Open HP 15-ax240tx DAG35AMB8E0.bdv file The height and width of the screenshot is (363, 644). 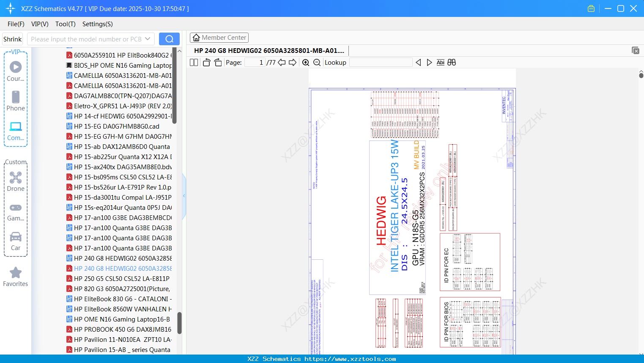pyautogui.click(x=119, y=167)
